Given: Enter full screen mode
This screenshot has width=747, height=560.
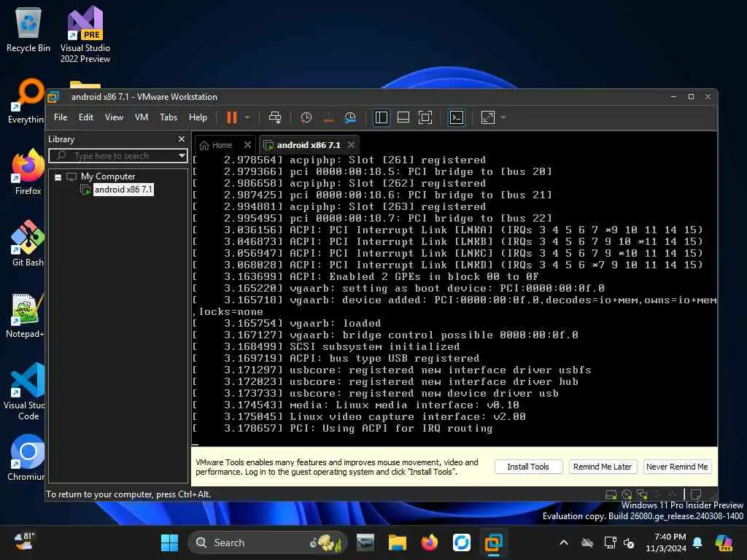Looking at the screenshot, I should (x=425, y=117).
